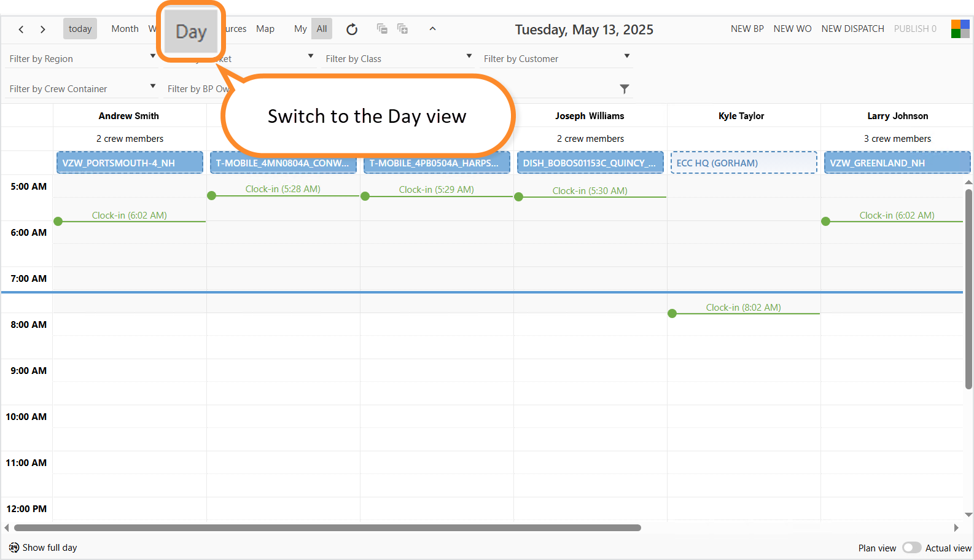Click NEW BP button
Screen dimensions: 974x560
pos(747,29)
